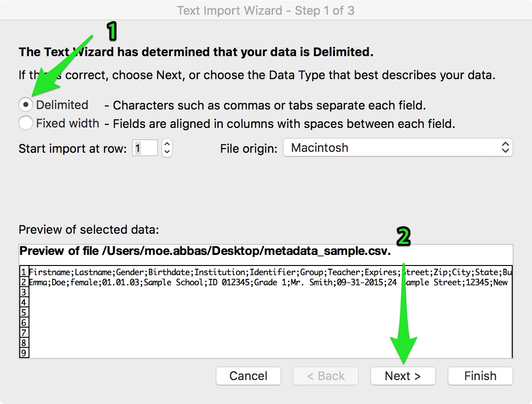Click row number 5 in the preview
Screen dimensions: 532x404
[24, 312]
